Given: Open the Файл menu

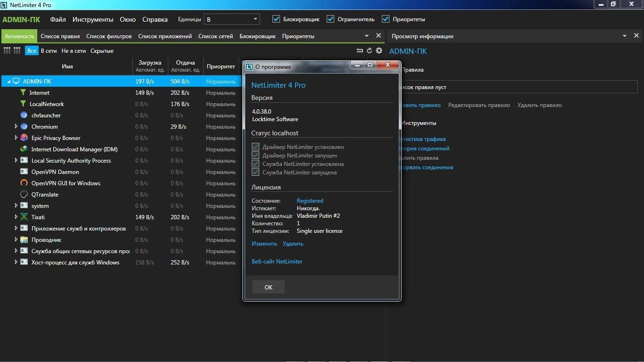Looking at the screenshot, I should (58, 19).
